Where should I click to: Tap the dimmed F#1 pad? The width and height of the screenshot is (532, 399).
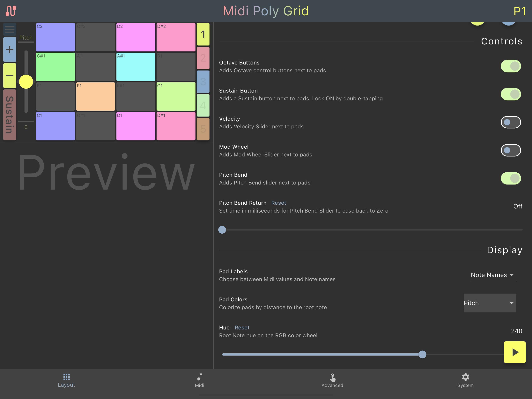click(136, 96)
